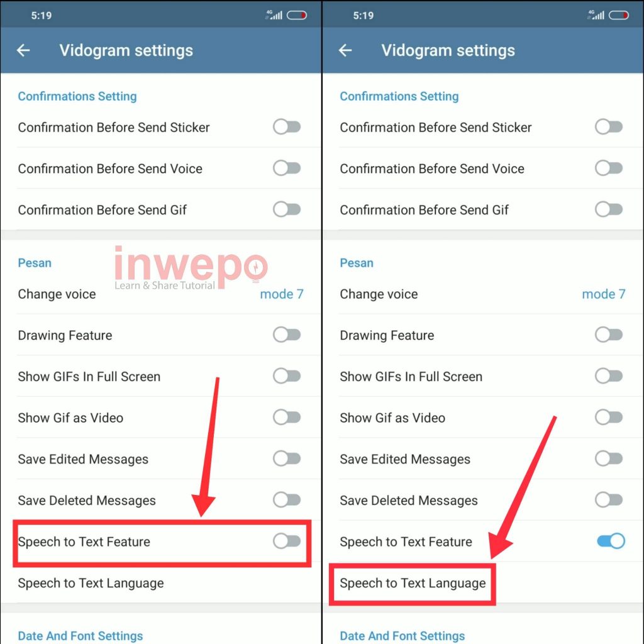Tap the back arrow in right Vidogram settings
644x644 pixels.
pyautogui.click(x=345, y=50)
